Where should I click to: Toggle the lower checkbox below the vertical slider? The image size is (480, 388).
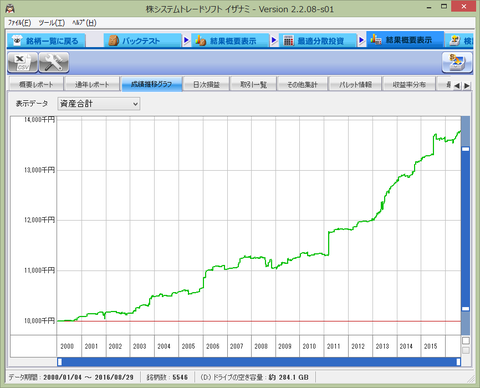click(466, 350)
